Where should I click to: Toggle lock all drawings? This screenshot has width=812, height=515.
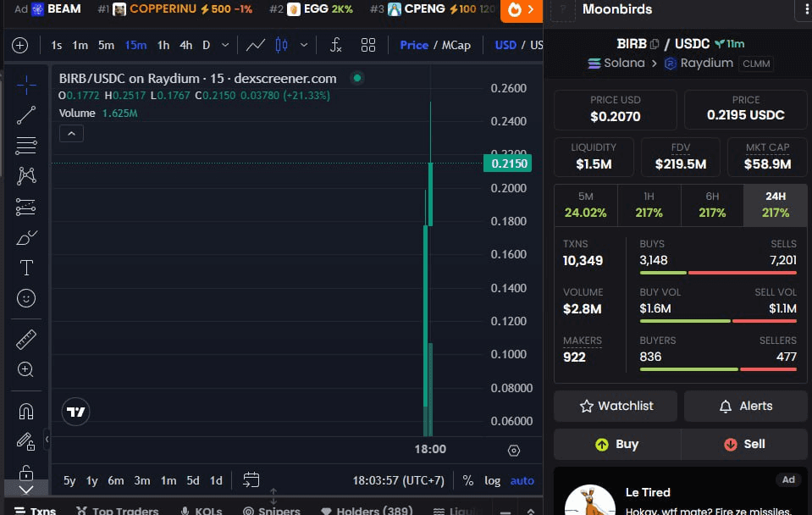(26, 473)
